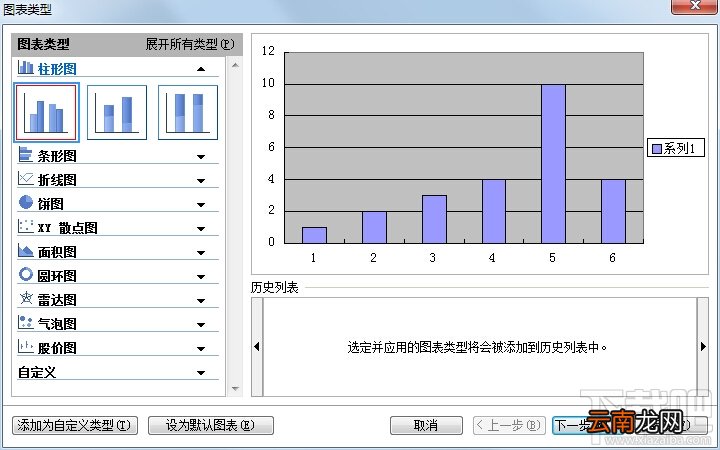
Task: Select the 气泡图 category label
Action: click(x=57, y=324)
